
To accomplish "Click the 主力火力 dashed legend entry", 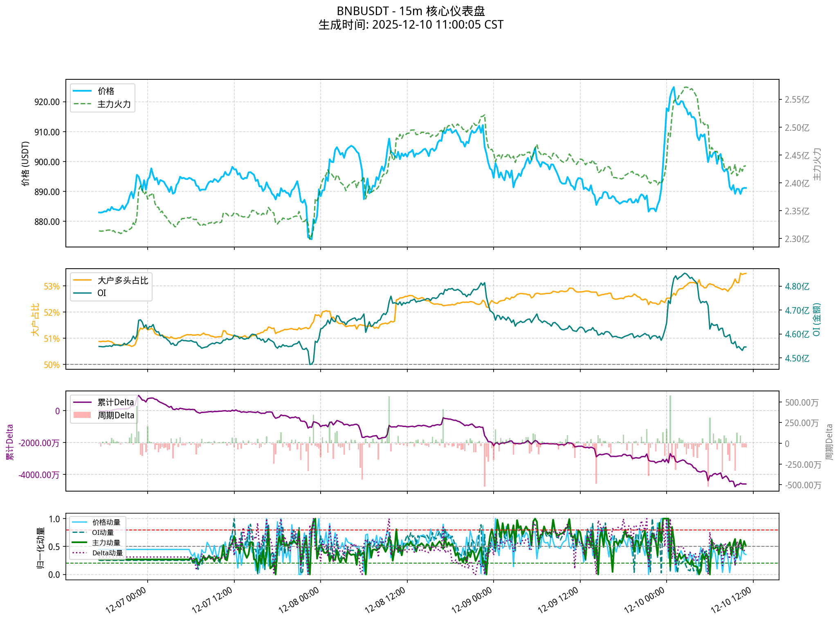I will click(x=114, y=104).
